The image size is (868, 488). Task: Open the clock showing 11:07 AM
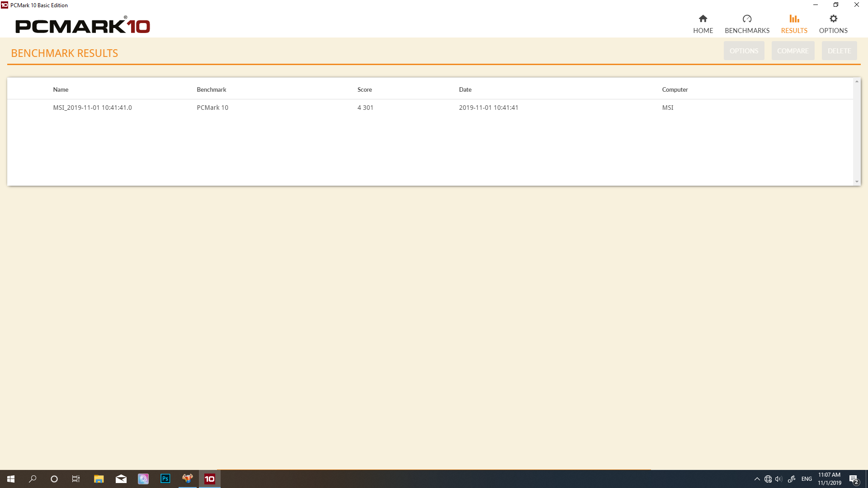[829, 479]
